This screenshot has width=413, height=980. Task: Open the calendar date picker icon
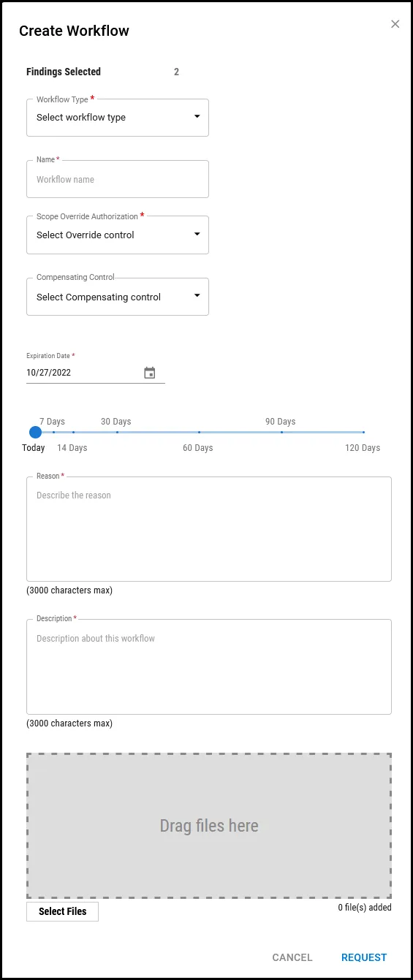tap(150, 373)
